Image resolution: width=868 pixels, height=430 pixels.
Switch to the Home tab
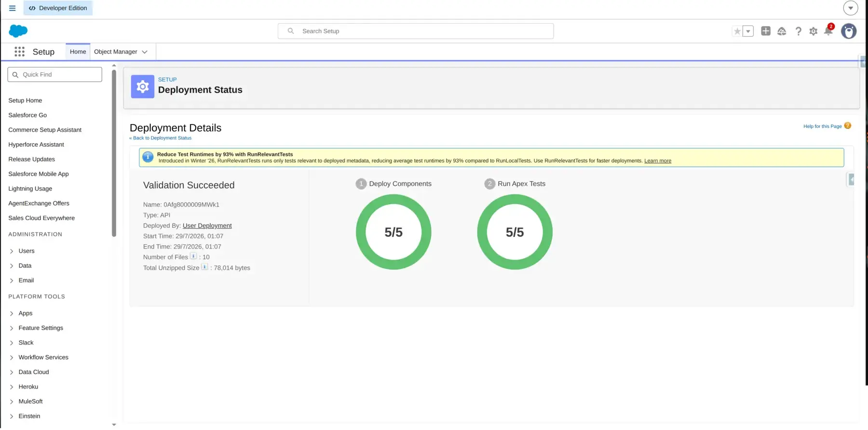pyautogui.click(x=78, y=52)
